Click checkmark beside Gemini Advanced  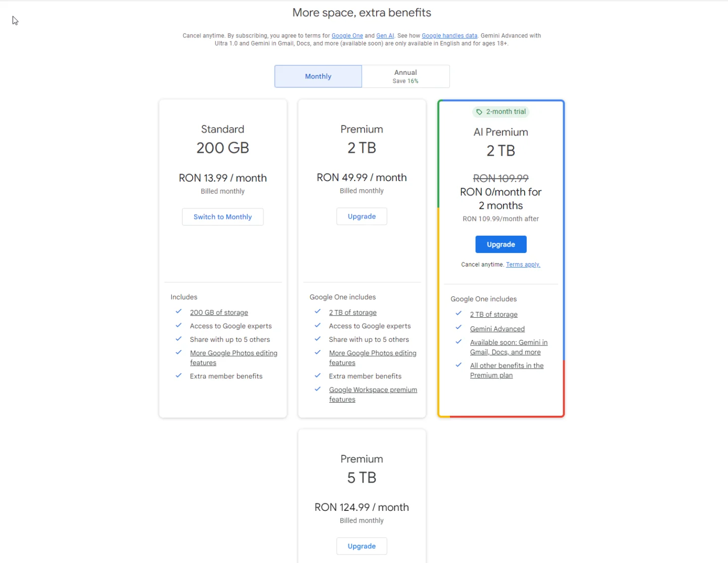pyautogui.click(x=459, y=328)
